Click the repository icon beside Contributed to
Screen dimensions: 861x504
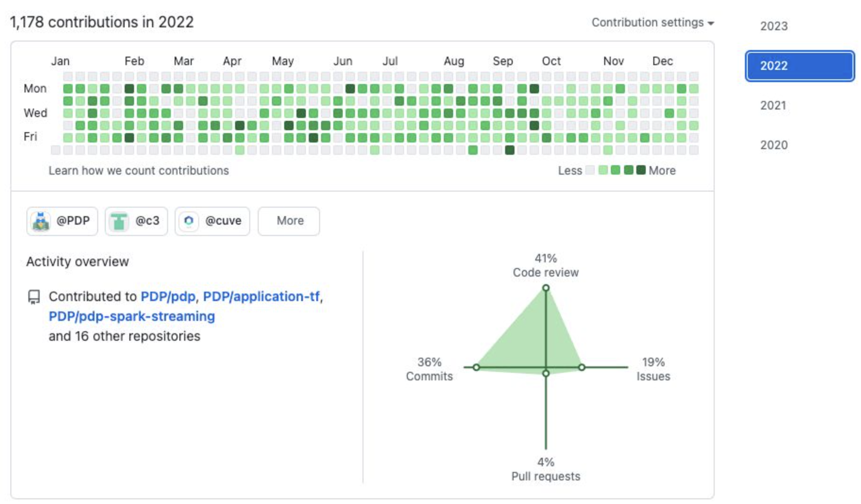coord(34,297)
